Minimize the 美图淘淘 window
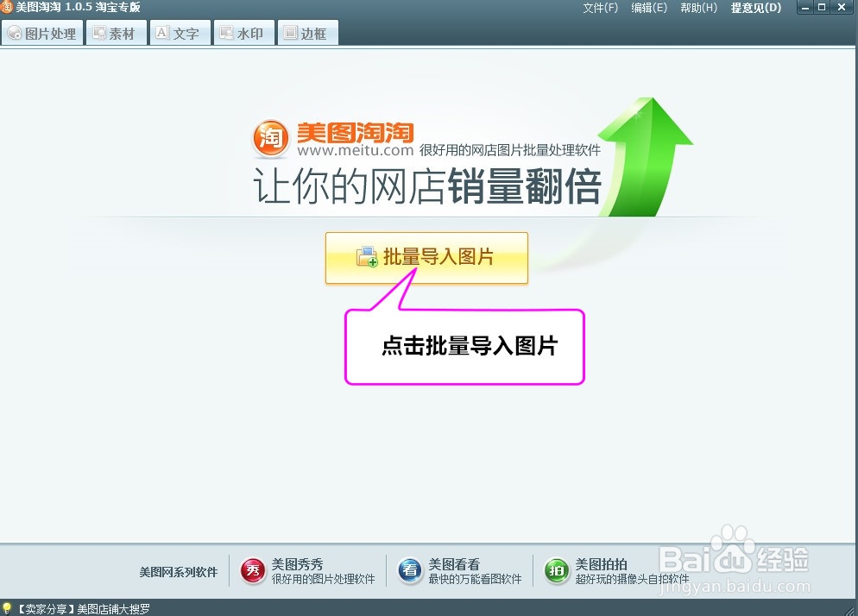 click(805, 8)
